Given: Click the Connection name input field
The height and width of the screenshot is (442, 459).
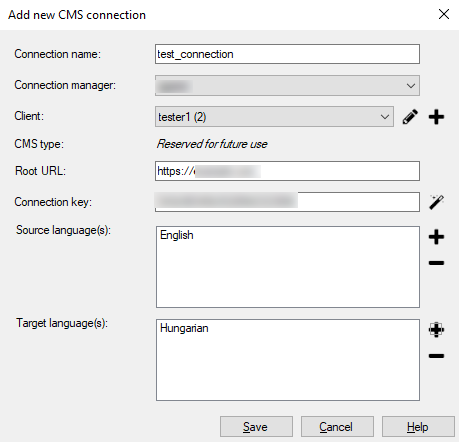Looking at the screenshot, I should pyautogui.click(x=287, y=54).
